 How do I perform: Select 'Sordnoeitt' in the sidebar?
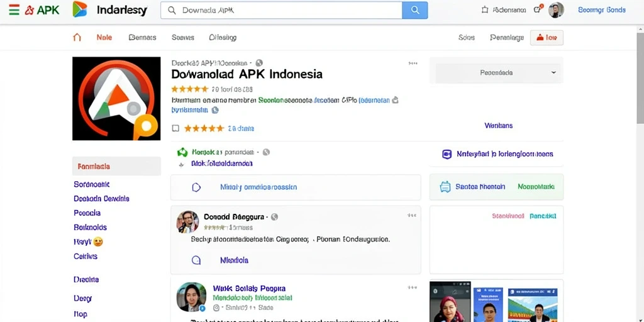click(92, 184)
